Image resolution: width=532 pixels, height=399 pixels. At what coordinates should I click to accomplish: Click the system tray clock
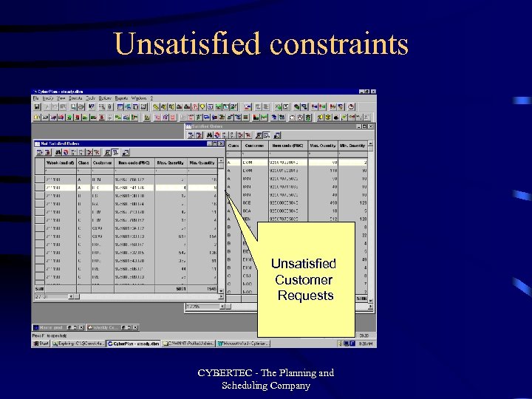coord(366,344)
